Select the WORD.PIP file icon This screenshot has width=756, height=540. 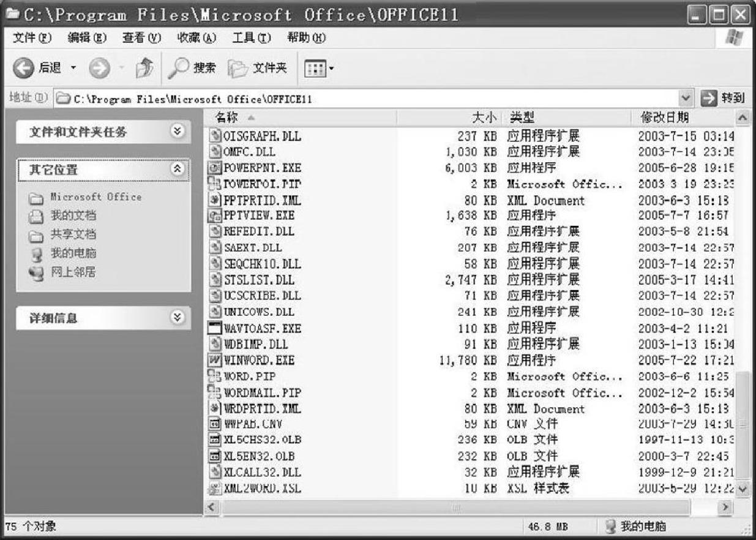click(214, 377)
